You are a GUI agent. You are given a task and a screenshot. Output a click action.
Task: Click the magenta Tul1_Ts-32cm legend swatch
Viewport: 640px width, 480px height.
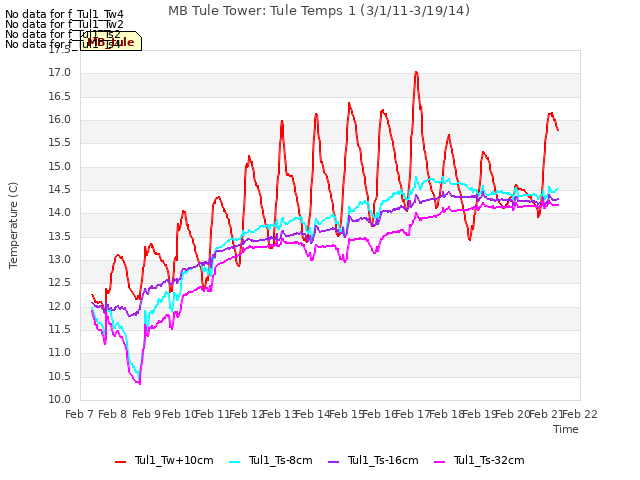[x=440, y=462]
